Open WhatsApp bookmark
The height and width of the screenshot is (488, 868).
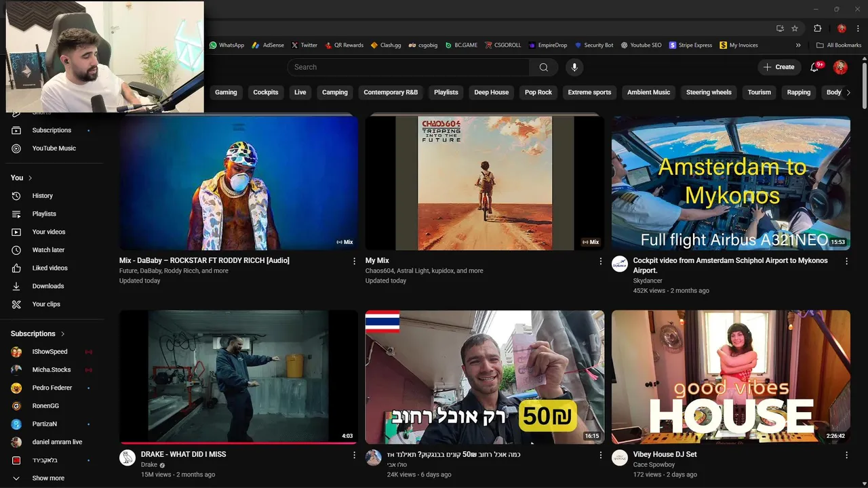[226, 45]
